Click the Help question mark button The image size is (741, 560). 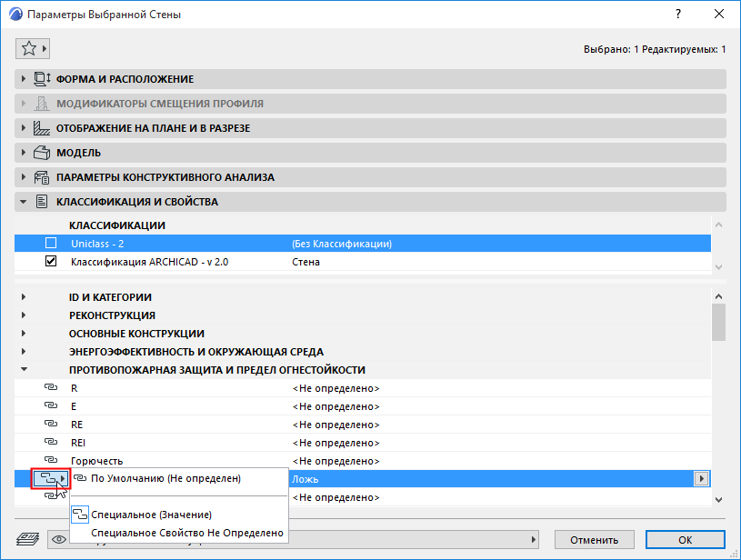tap(678, 14)
